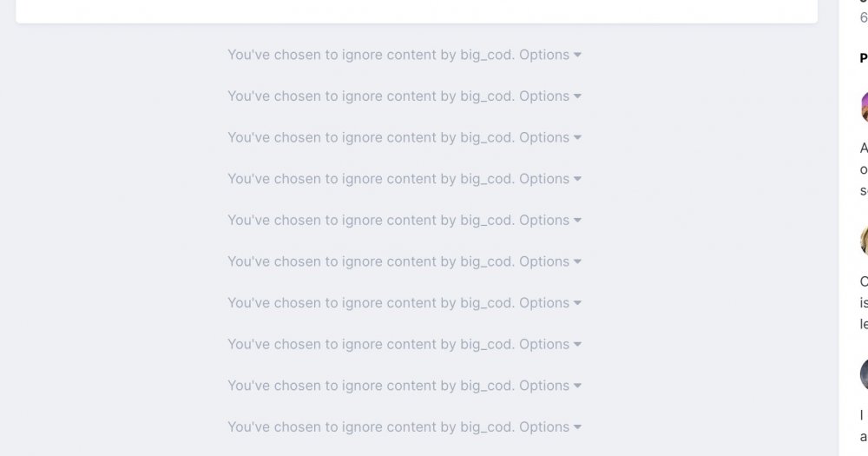Open Options menu on the ninth ignored post
The width and height of the screenshot is (868, 456).
pos(549,386)
